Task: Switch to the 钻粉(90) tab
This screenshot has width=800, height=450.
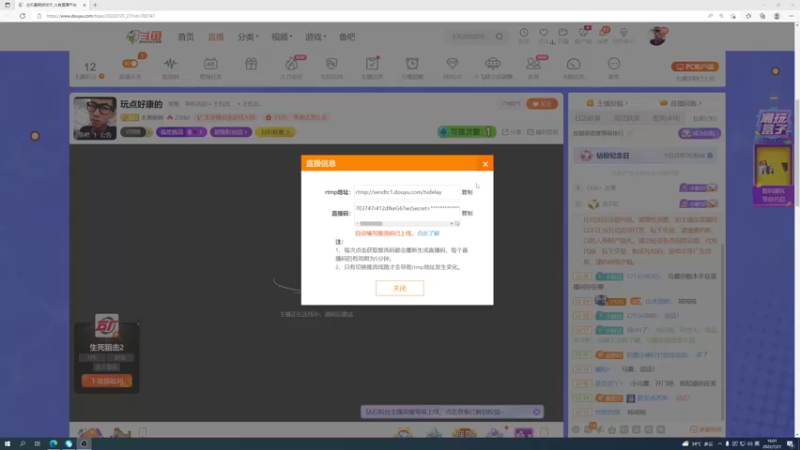Action: pos(705,118)
